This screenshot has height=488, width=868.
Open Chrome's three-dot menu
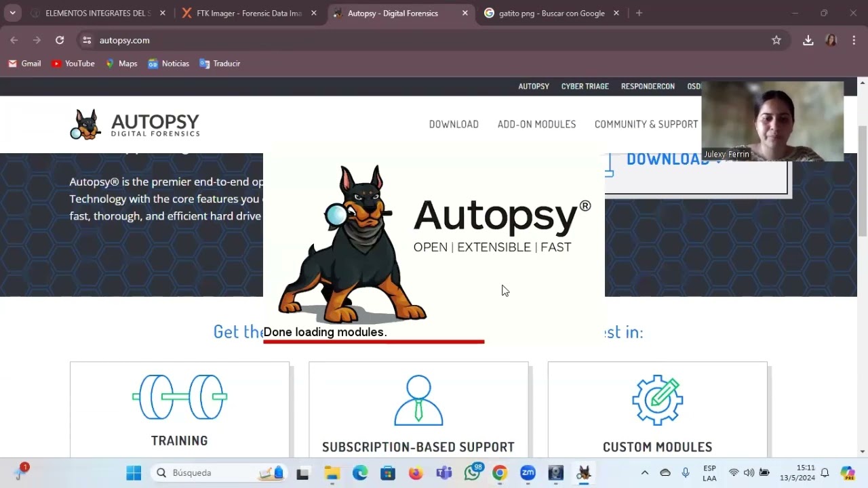click(854, 40)
